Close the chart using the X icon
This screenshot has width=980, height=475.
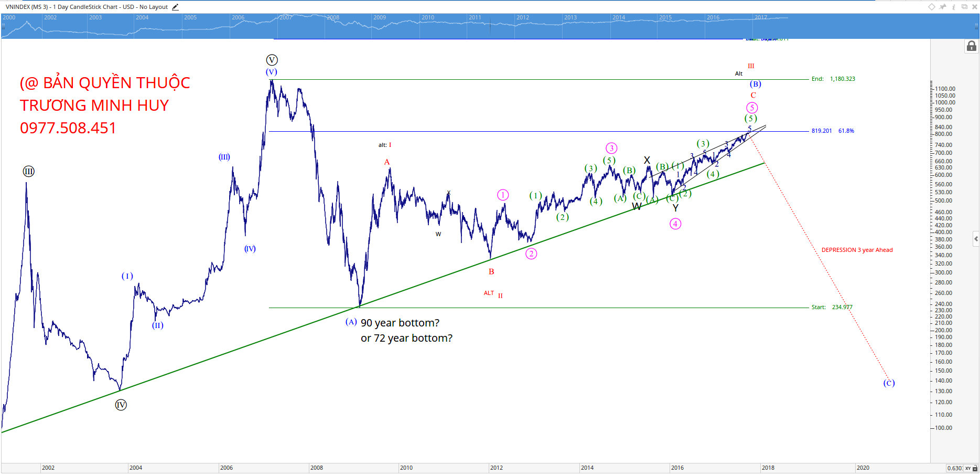[x=974, y=7]
